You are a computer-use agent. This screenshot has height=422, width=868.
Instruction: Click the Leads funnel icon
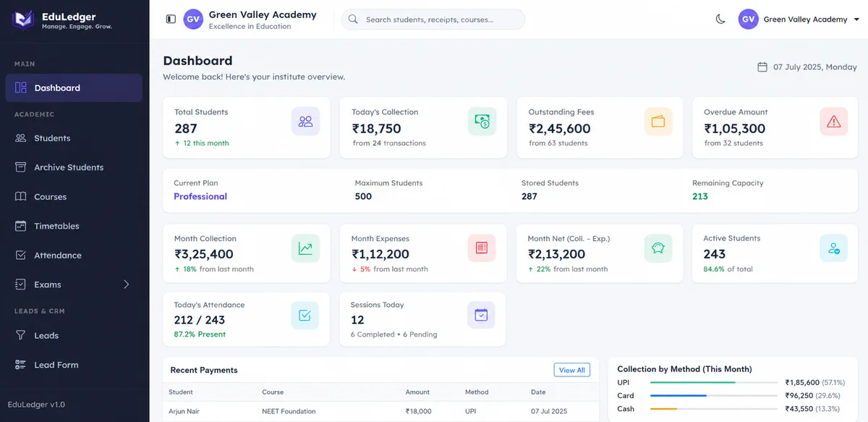(20, 335)
